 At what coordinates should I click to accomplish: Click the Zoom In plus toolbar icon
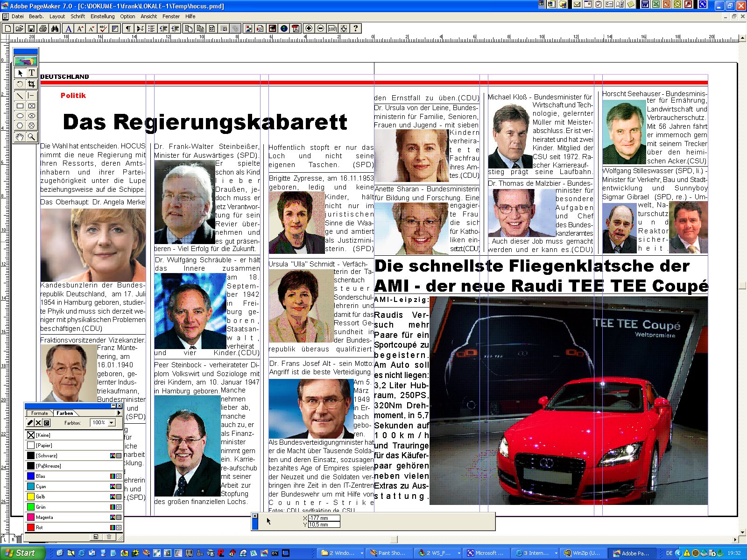coord(309,28)
